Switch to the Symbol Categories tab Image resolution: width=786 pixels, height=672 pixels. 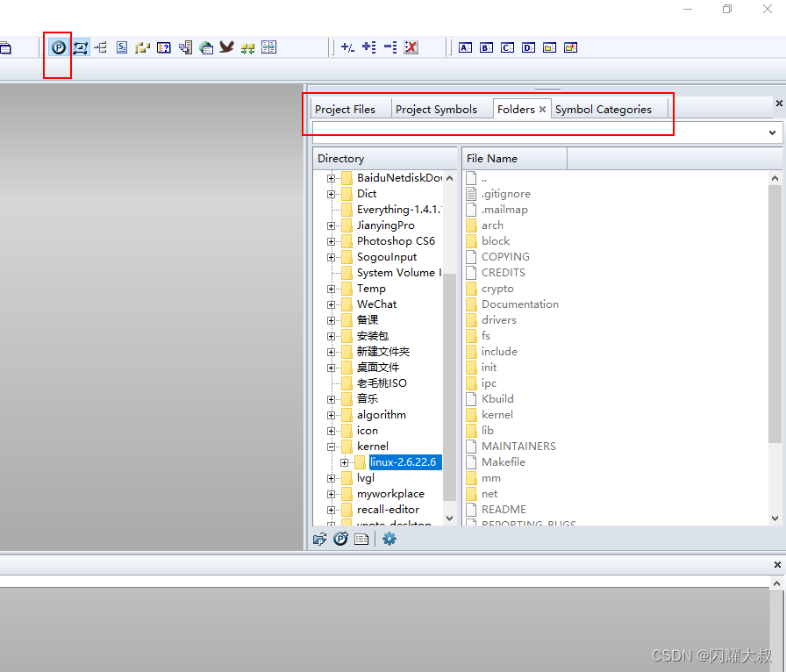pyautogui.click(x=604, y=109)
